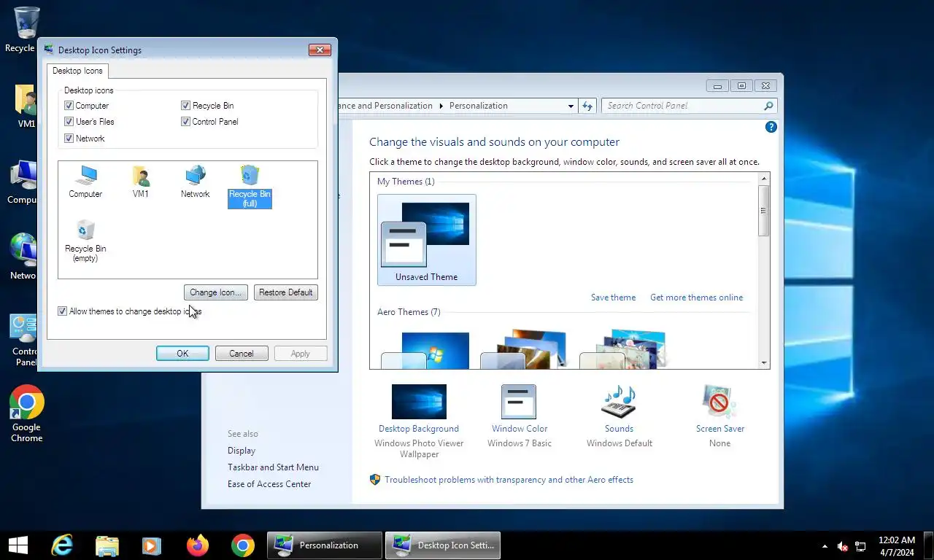
Task: Select the Recycle Bin (empty) icon
Action: tap(85, 241)
